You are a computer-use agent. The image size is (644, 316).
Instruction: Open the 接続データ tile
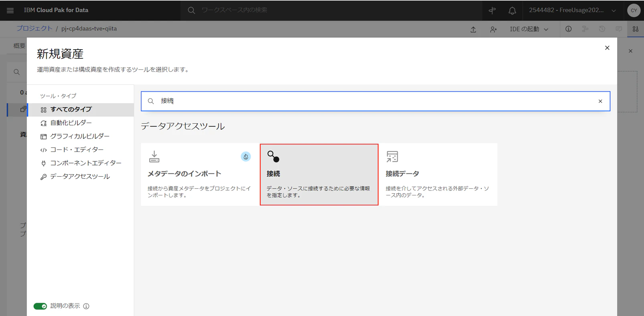point(438,175)
